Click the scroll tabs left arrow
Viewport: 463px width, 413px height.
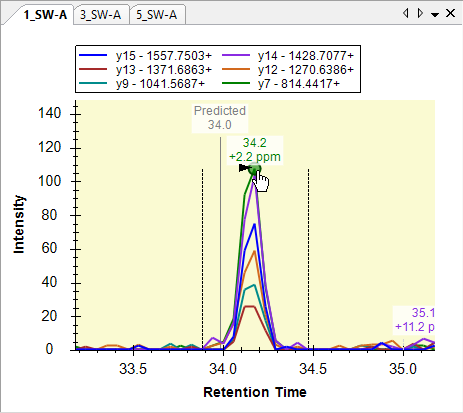[x=406, y=13]
